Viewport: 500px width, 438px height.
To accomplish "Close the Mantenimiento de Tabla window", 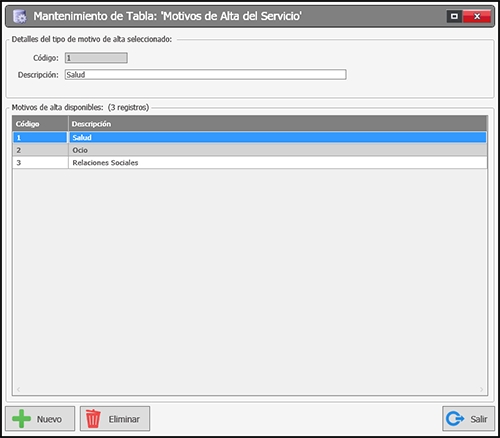I will 477,16.
